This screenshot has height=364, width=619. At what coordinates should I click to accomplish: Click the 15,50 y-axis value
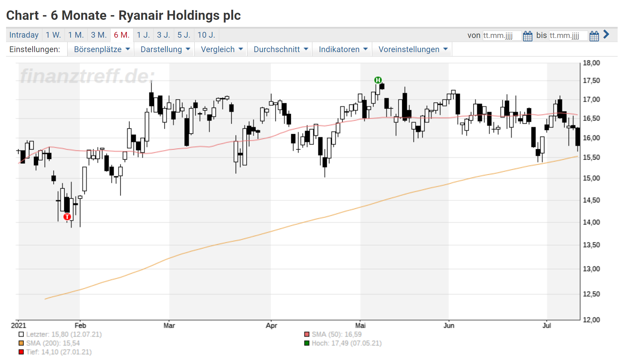pos(591,157)
